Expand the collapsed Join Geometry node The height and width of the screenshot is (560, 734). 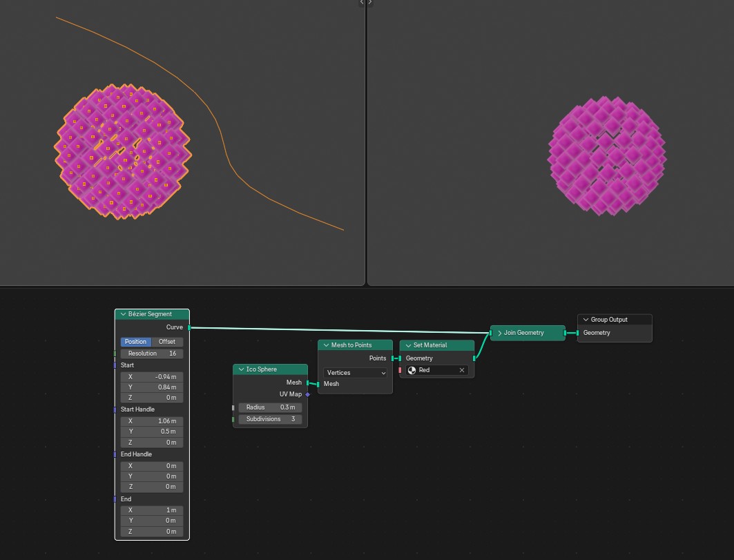tap(499, 333)
